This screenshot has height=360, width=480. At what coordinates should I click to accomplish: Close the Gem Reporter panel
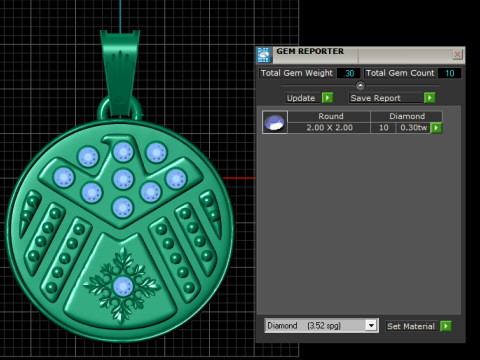(457, 54)
